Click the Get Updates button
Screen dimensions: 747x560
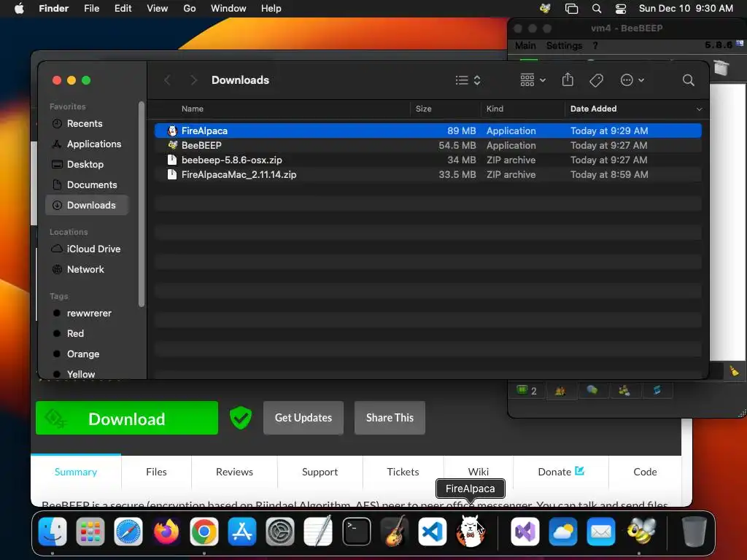pos(303,418)
